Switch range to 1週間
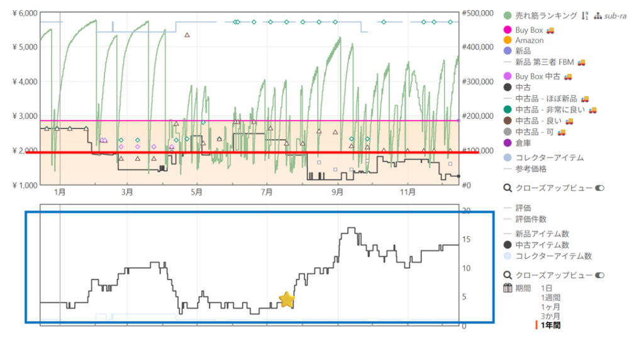 [550, 297]
